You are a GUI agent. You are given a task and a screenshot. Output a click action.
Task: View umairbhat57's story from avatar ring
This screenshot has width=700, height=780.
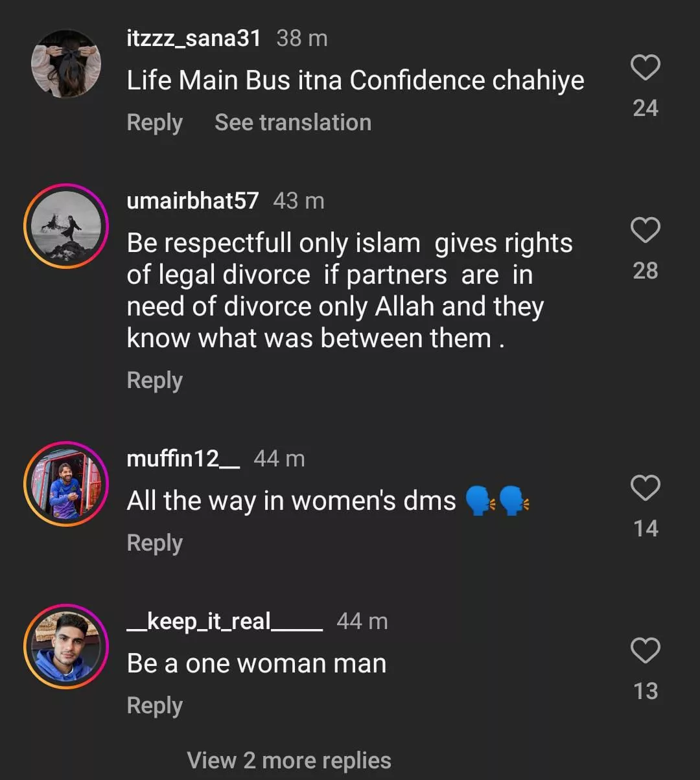[x=66, y=225]
